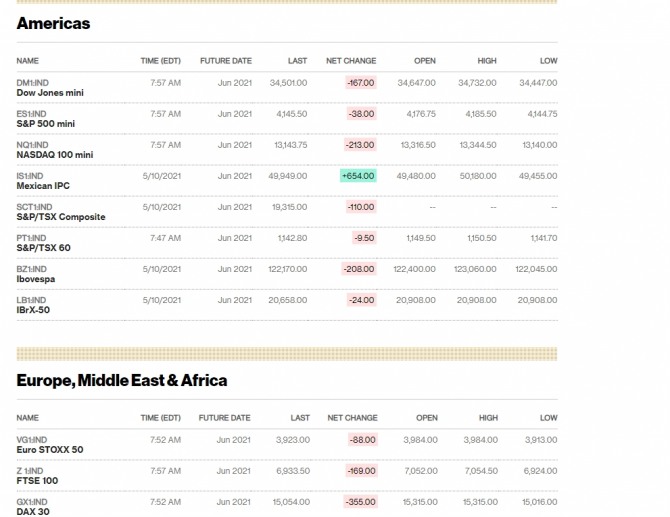
Task: Click the red -355.00 DAX net change
Action: pyautogui.click(x=360, y=502)
